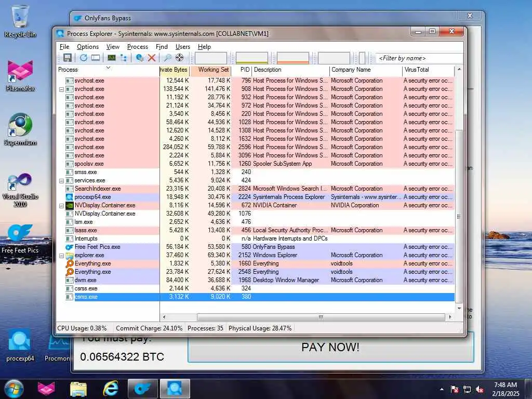532x399 pixels.
Task: Collapse the NVDisplay.Container.exe PID 672 node
Action: click(x=61, y=206)
